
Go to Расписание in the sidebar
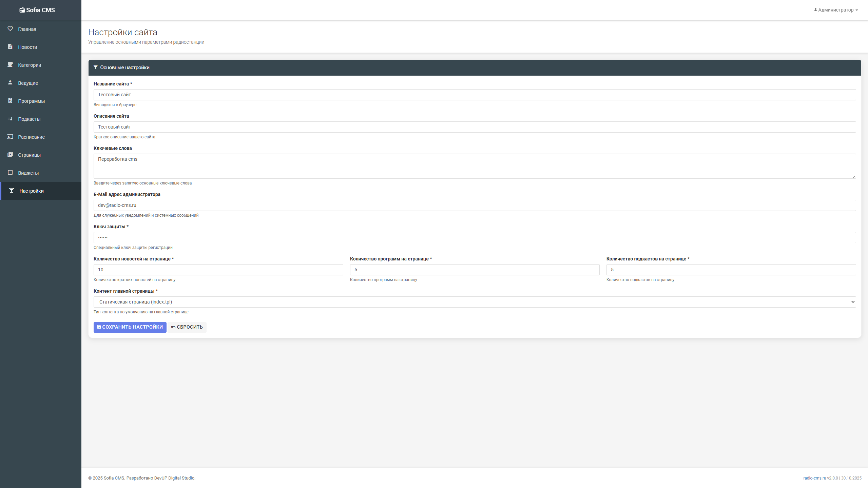click(x=32, y=137)
